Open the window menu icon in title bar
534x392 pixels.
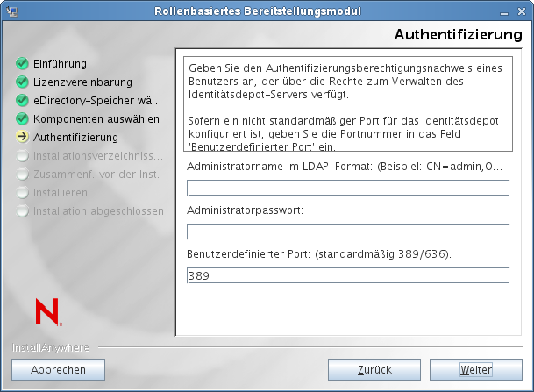tap(12, 11)
